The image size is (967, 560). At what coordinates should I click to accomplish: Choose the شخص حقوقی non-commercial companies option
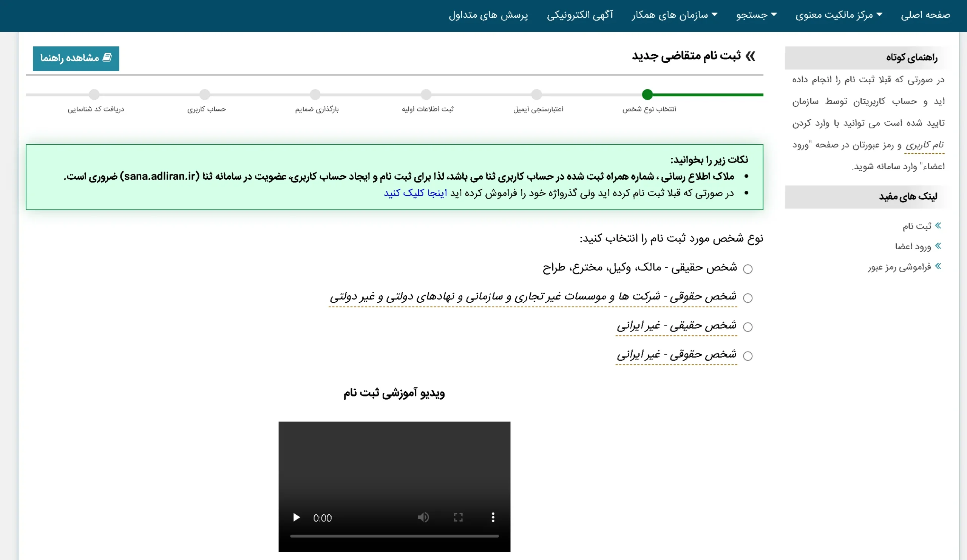748,297
